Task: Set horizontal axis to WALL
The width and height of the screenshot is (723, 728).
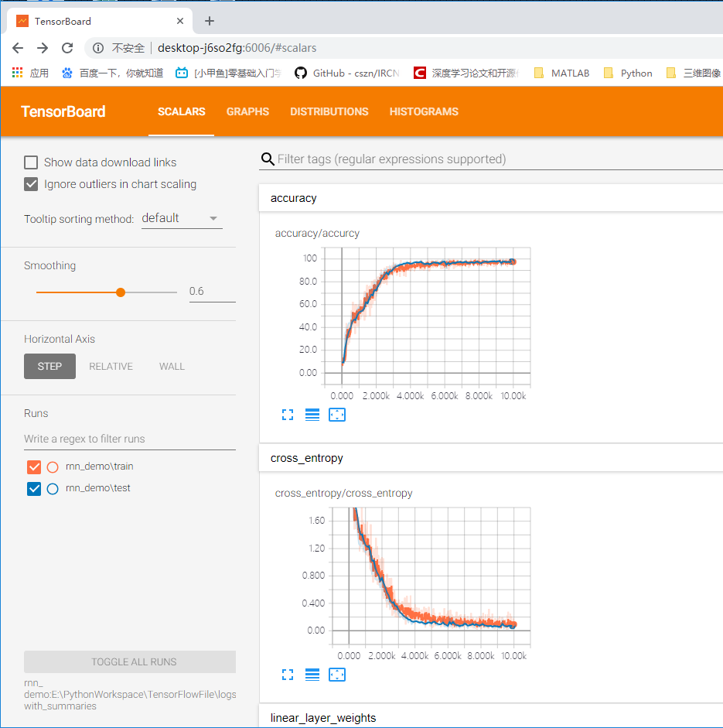Action: (x=172, y=367)
